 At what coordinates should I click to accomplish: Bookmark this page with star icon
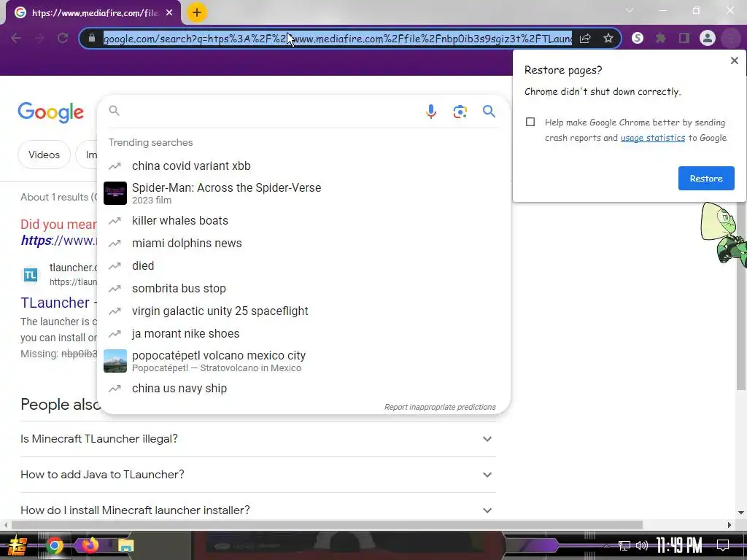608,39
